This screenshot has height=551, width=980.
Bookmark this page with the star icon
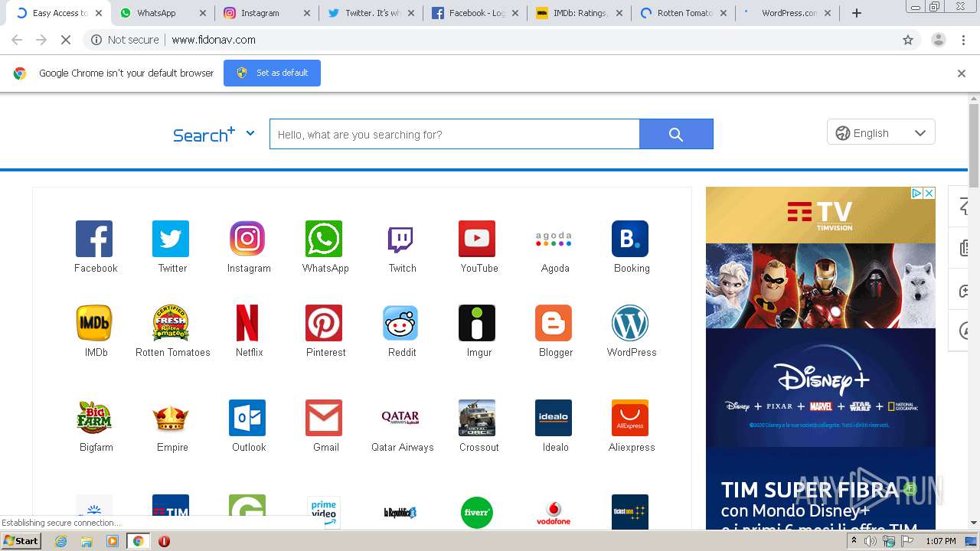click(x=908, y=40)
